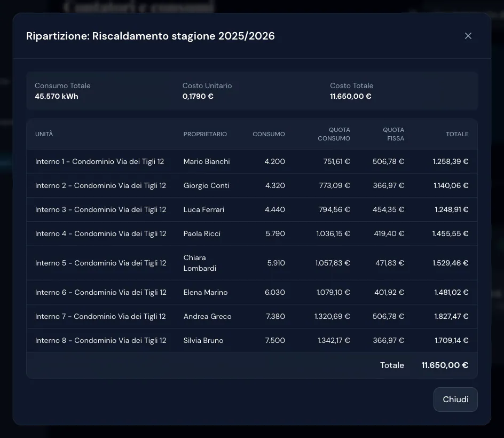Screen dimensions: 504x438
Task: Click the UNITÀ column header
Action: (x=44, y=134)
